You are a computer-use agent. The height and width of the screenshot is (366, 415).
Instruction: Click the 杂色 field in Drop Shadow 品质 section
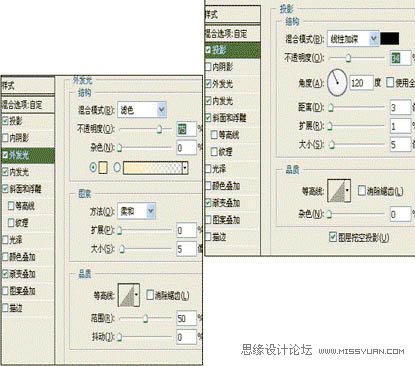400,214
